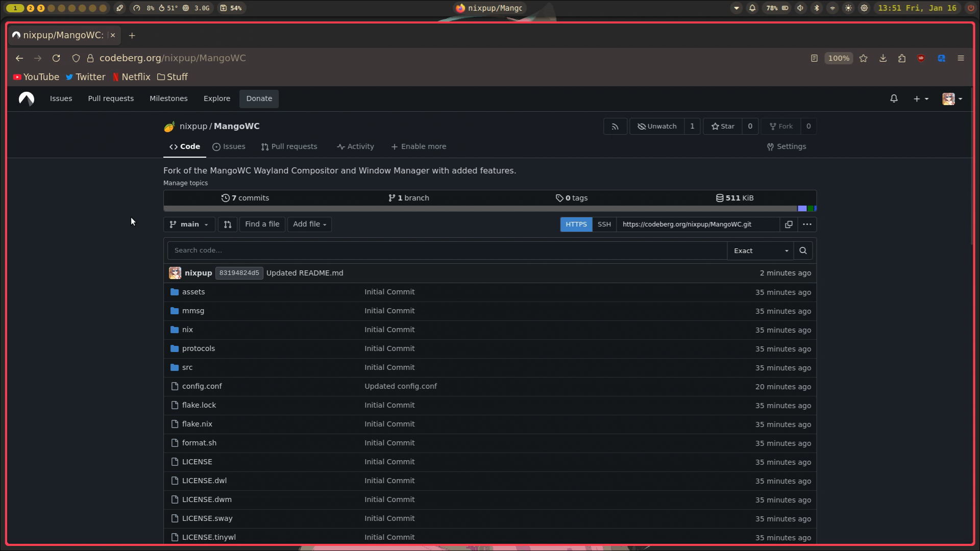
Task: Open the Codeberg home logo
Action: pyautogui.click(x=27, y=98)
